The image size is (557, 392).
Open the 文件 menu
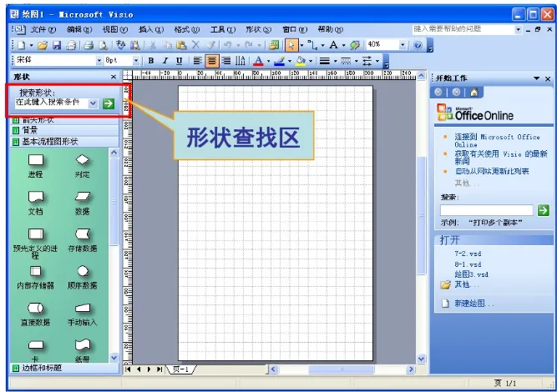click(43, 29)
